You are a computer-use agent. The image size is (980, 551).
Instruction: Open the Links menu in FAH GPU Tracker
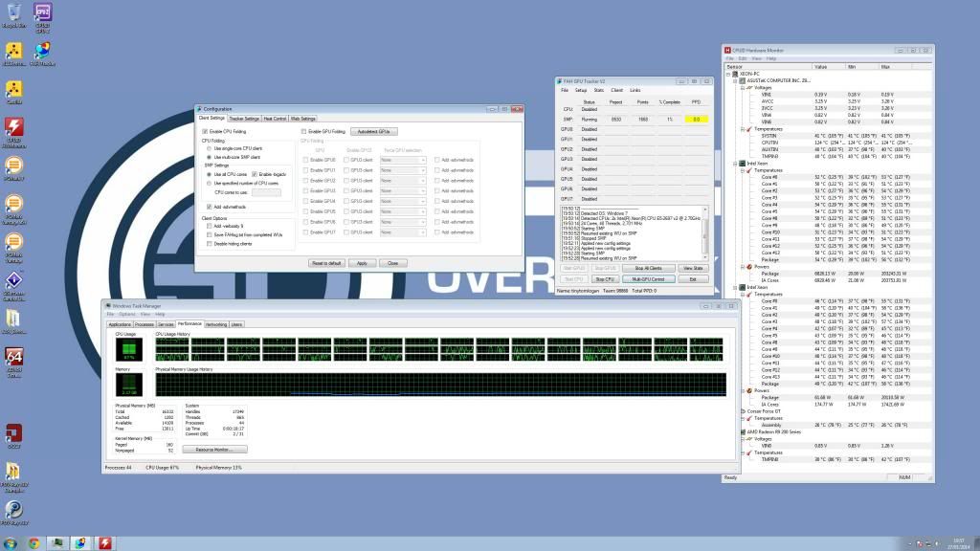pyautogui.click(x=635, y=91)
